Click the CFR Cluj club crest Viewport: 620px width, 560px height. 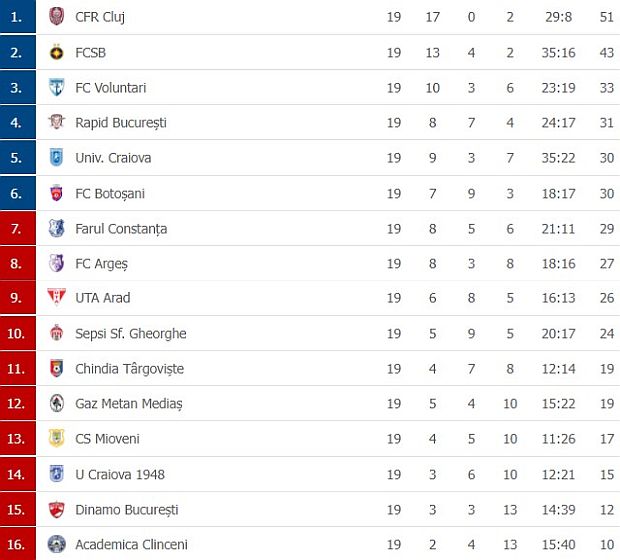pyautogui.click(x=57, y=17)
